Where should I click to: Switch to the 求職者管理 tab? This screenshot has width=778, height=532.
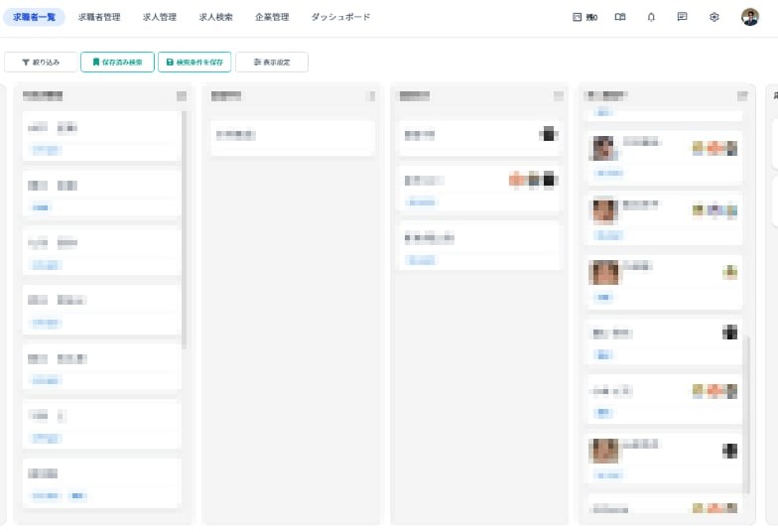tap(99, 17)
